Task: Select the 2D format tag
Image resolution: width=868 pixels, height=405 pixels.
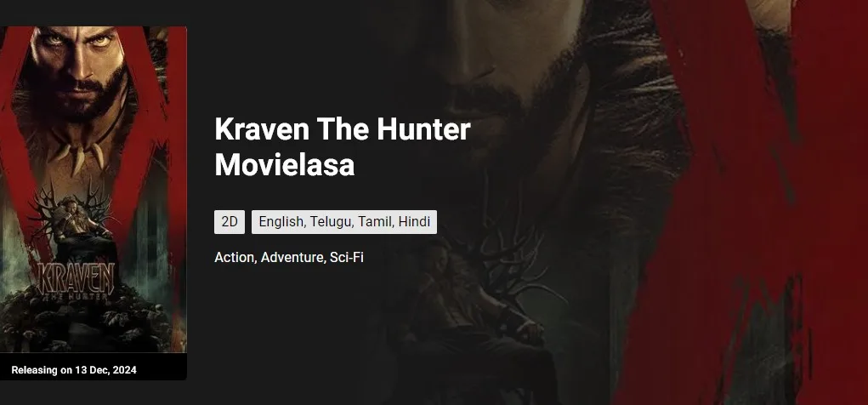Action: tap(230, 222)
